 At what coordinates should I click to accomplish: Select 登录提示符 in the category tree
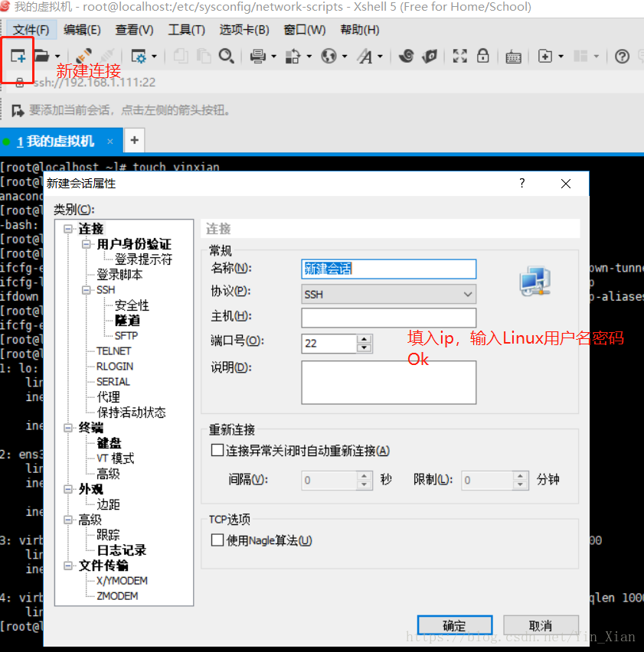click(x=143, y=259)
